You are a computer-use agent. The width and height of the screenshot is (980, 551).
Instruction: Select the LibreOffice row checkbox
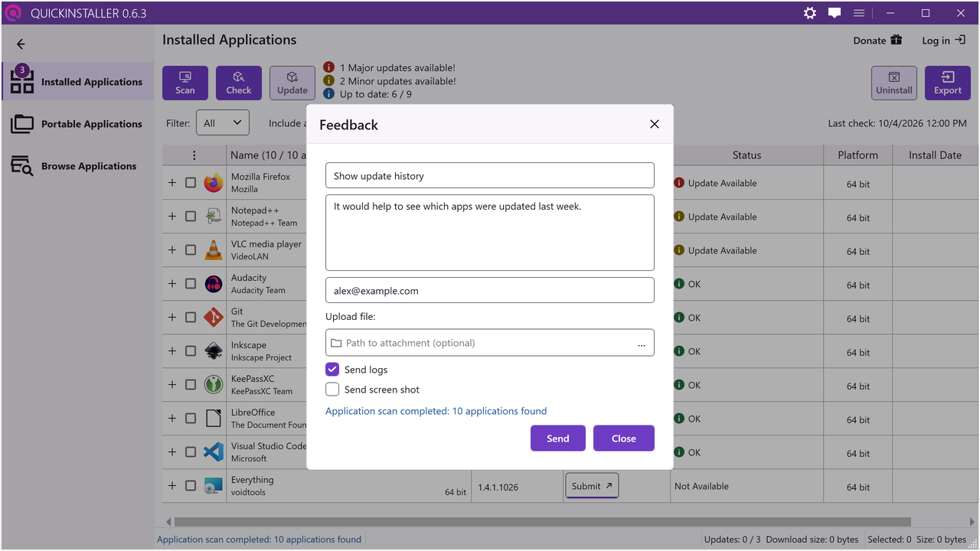click(x=191, y=419)
